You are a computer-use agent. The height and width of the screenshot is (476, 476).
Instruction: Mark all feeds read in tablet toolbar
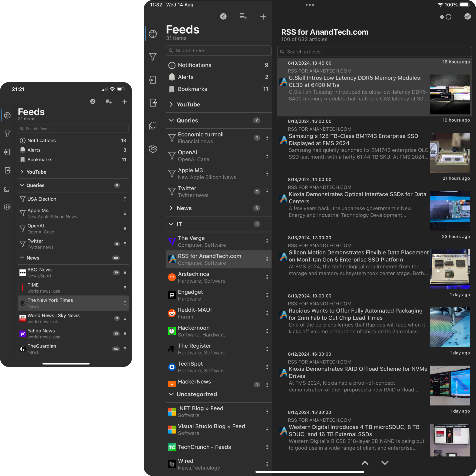pyautogui.click(x=223, y=17)
